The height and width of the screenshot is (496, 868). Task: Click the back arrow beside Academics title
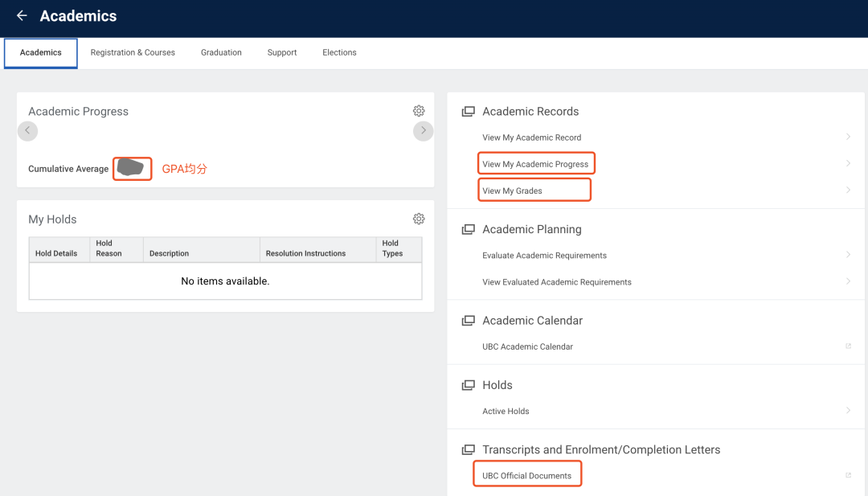coord(22,16)
